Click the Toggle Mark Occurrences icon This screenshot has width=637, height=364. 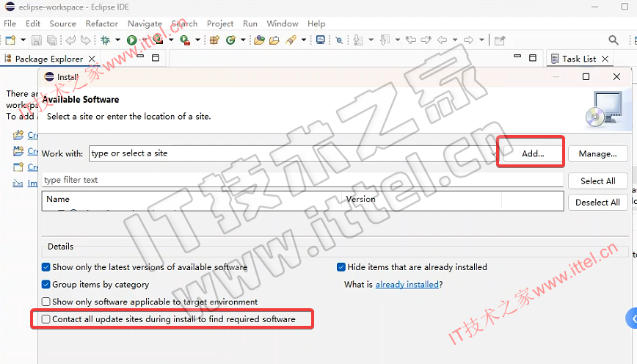click(x=339, y=40)
